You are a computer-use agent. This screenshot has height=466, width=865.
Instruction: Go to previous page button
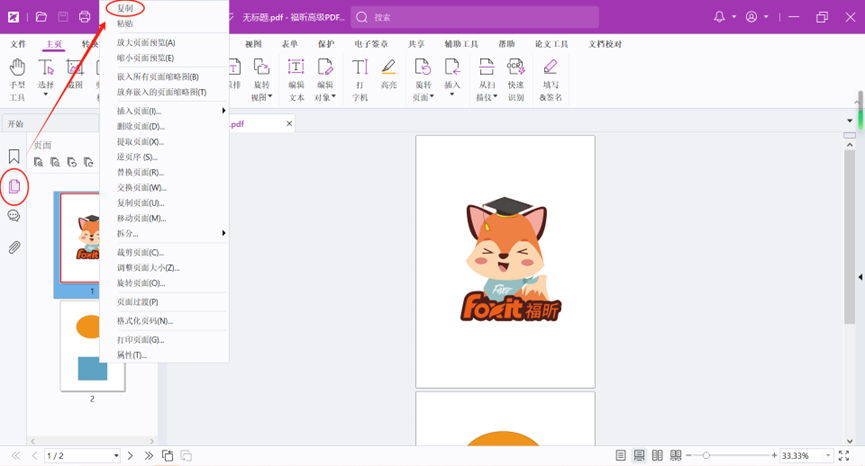tap(34, 456)
